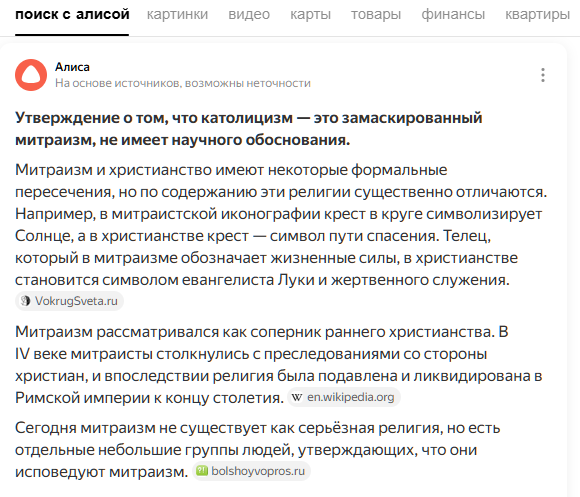This screenshot has width=580, height=497.
Task: Switch to the товары tab
Action: click(376, 14)
